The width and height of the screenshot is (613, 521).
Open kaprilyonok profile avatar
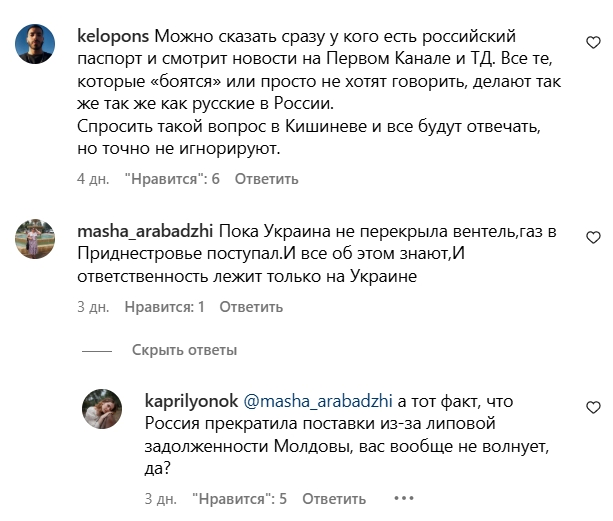point(102,409)
